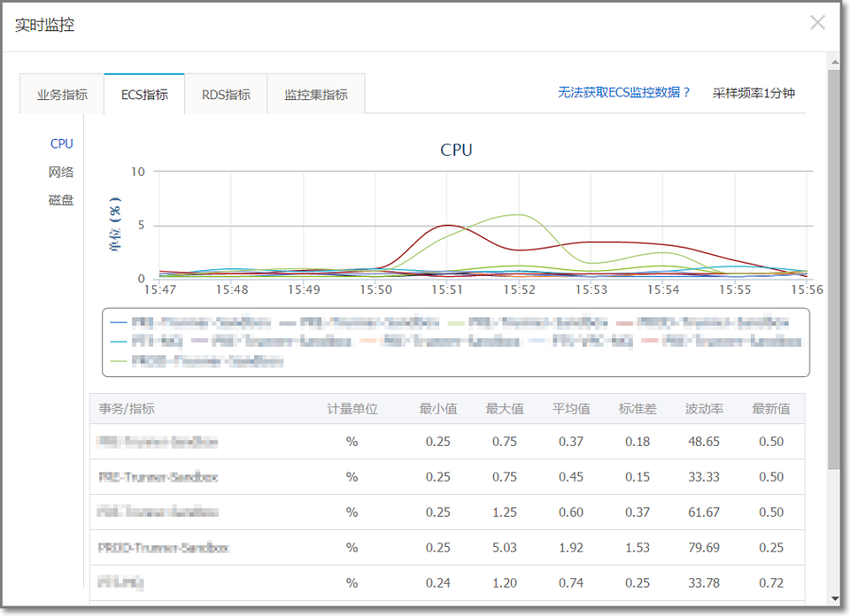Click the 5.03 maximum value cell
The width and height of the screenshot is (850, 616).
pos(504,548)
